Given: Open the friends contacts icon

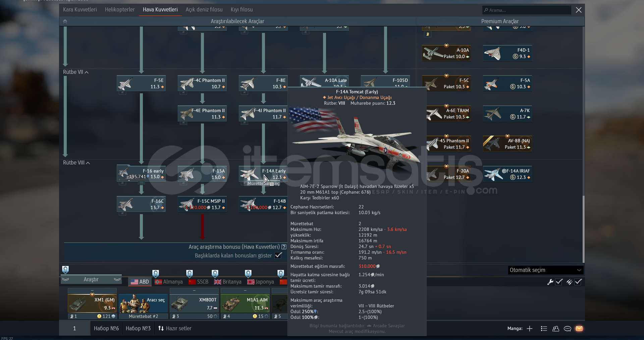Looking at the screenshot, I should point(556,329).
